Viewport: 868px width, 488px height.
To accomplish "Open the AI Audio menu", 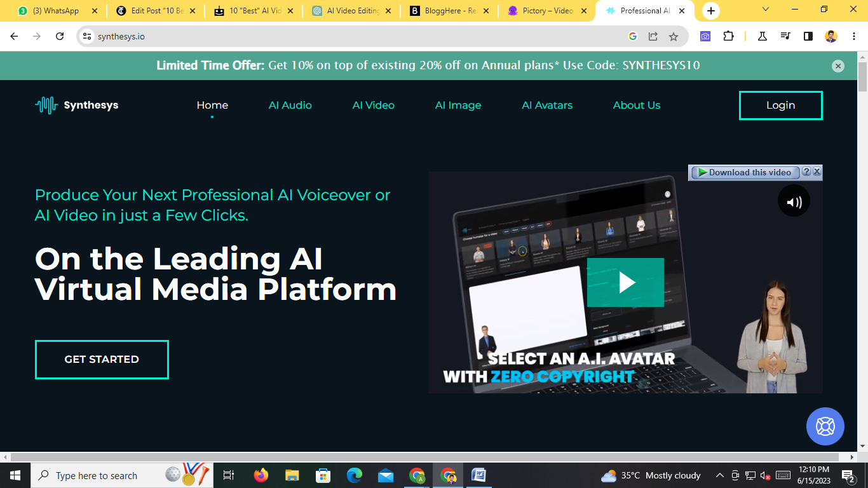I will 290,105.
